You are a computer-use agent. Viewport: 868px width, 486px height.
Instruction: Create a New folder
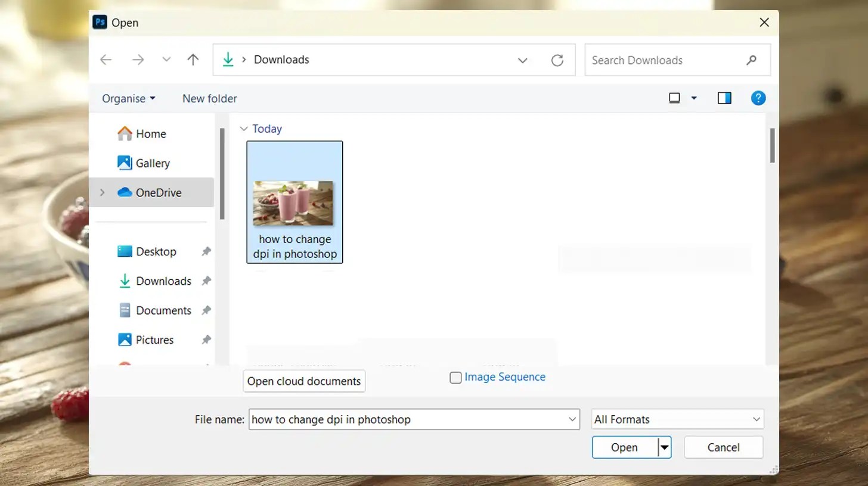(209, 98)
